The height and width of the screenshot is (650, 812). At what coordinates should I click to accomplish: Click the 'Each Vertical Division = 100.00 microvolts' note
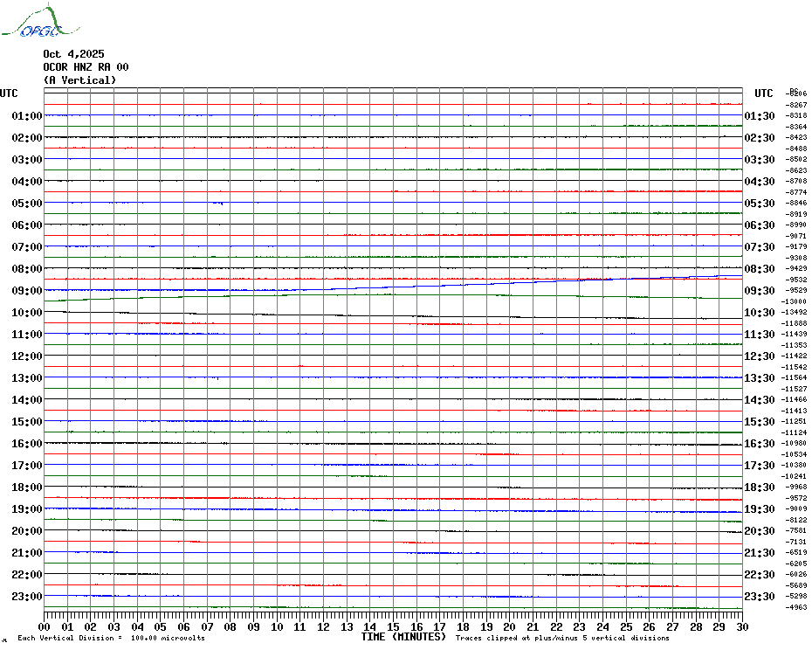tap(112, 638)
